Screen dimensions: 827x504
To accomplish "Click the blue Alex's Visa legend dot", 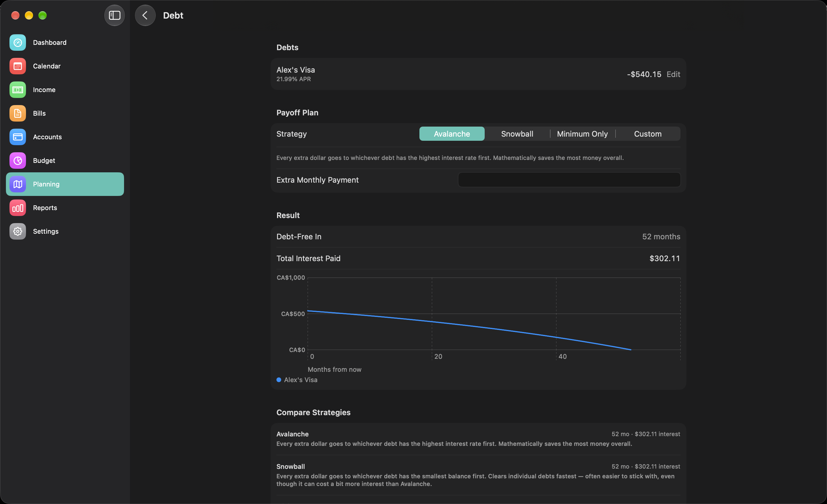I will 279,380.
